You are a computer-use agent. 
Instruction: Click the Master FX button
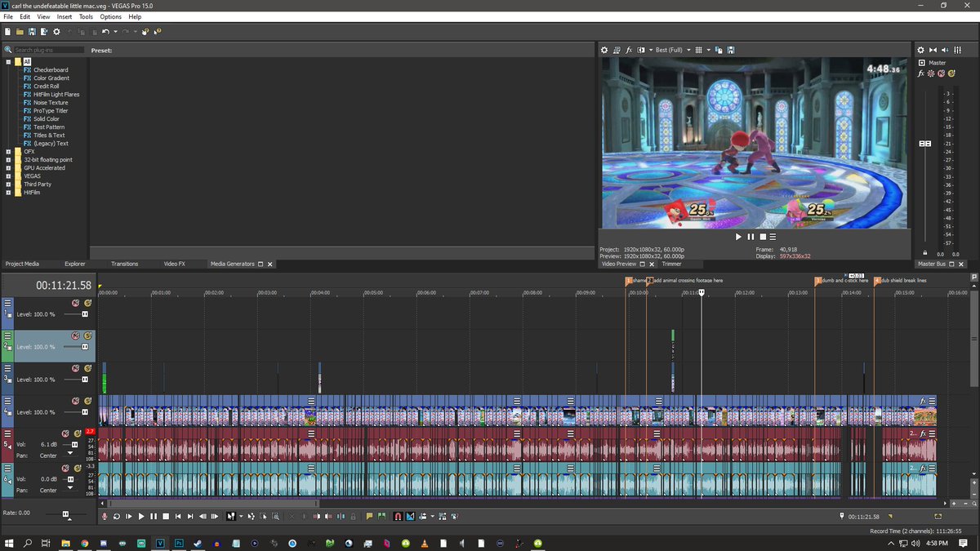coord(920,73)
